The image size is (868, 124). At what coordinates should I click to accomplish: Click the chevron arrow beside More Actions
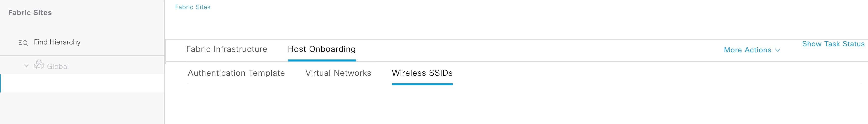[778, 50]
